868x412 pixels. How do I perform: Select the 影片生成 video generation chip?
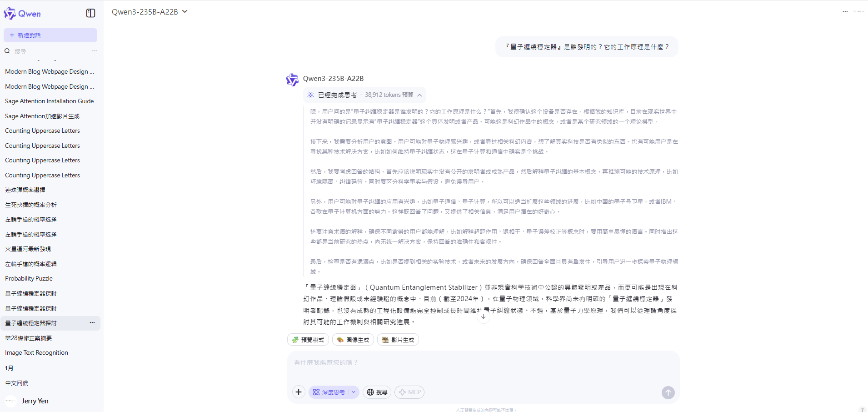(398, 340)
